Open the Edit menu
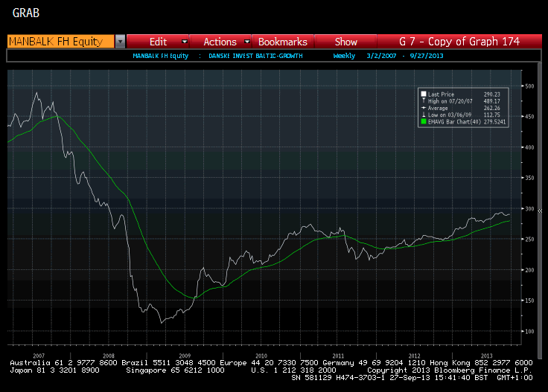This screenshot has height=392, width=548. click(x=158, y=42)
